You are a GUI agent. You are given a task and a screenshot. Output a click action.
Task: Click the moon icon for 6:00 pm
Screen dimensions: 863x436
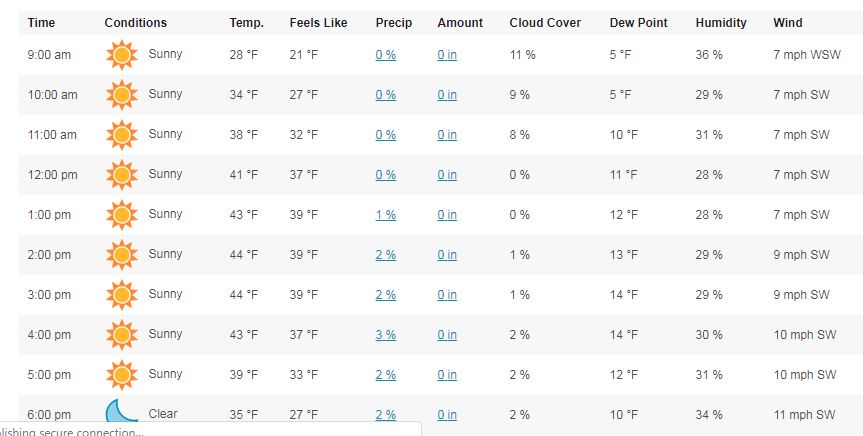[x=121, y=411]
